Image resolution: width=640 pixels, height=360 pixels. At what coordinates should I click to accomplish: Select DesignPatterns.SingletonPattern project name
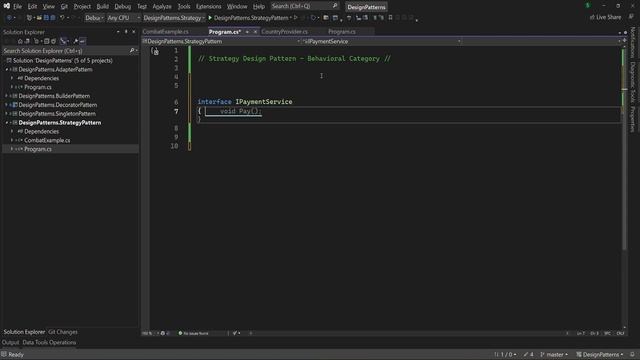pyautogui.click(x=57, y=114)
